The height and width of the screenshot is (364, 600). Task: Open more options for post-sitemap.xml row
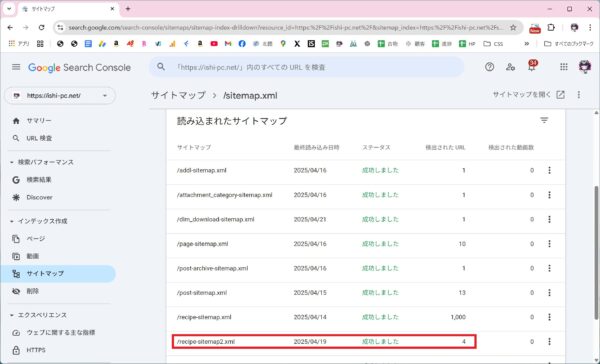pyautogui.click(x=549, y=293)
